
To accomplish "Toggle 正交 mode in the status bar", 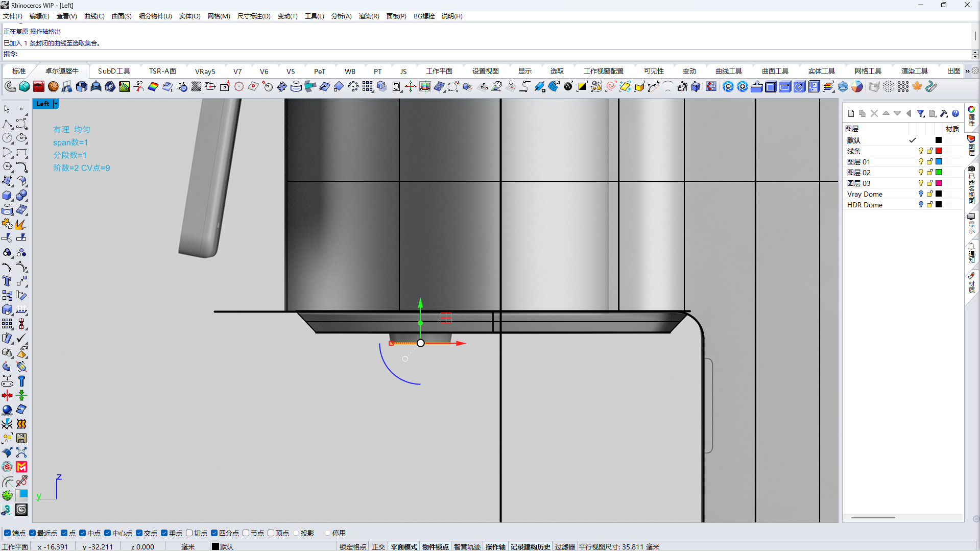I will coord(378,547).
